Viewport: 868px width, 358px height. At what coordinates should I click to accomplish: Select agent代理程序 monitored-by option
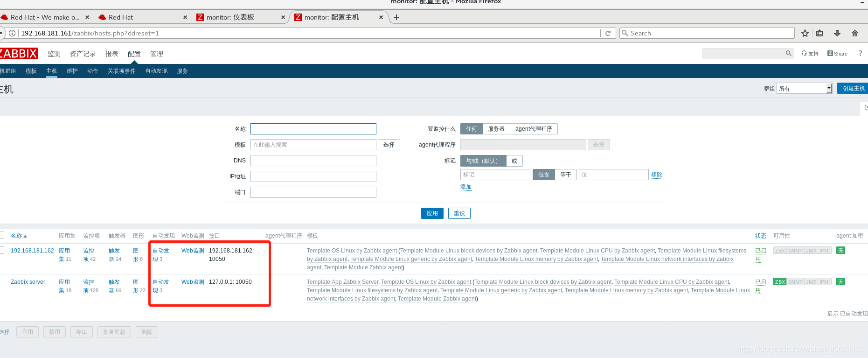534,129
